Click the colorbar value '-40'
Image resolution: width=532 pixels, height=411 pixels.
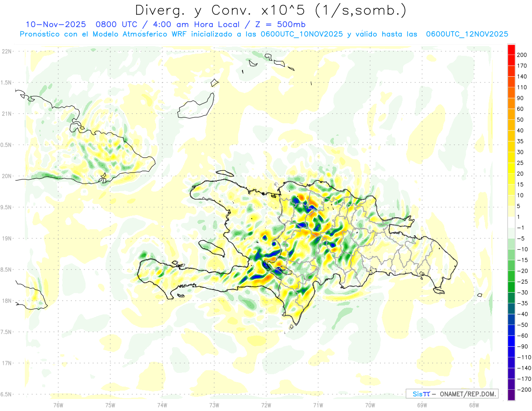[x=522, y=314]
